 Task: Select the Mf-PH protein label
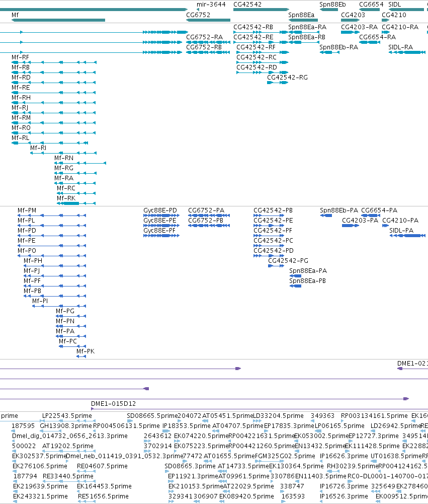pos(33,261)
